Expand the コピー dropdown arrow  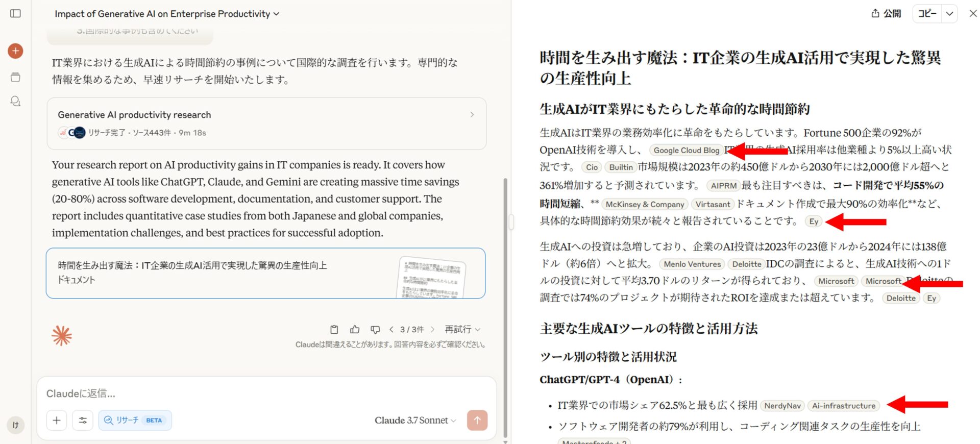pyautogui.click(x=949, y=14)
